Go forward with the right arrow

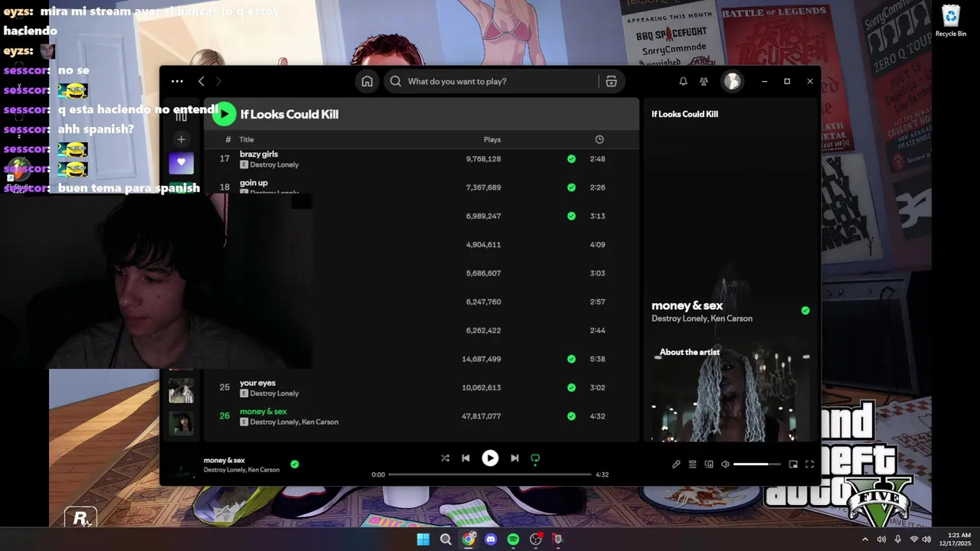pyautogui.click(x=218, y=81)
